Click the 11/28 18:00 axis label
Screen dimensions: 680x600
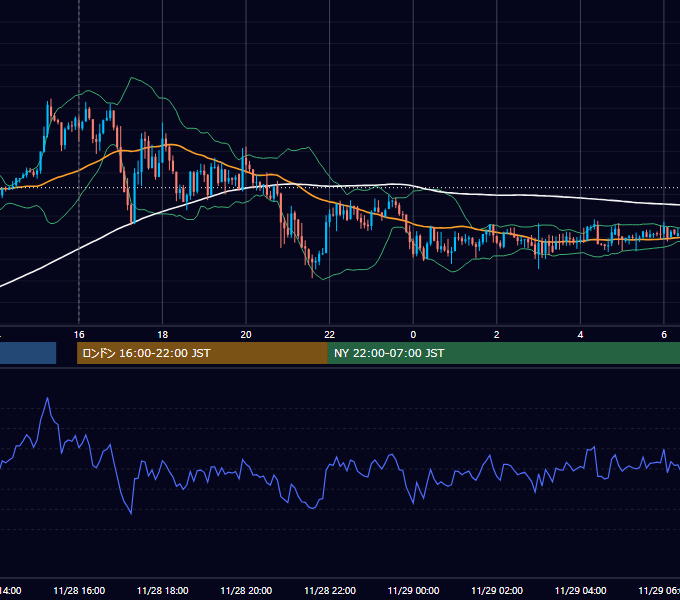(163, 590)
